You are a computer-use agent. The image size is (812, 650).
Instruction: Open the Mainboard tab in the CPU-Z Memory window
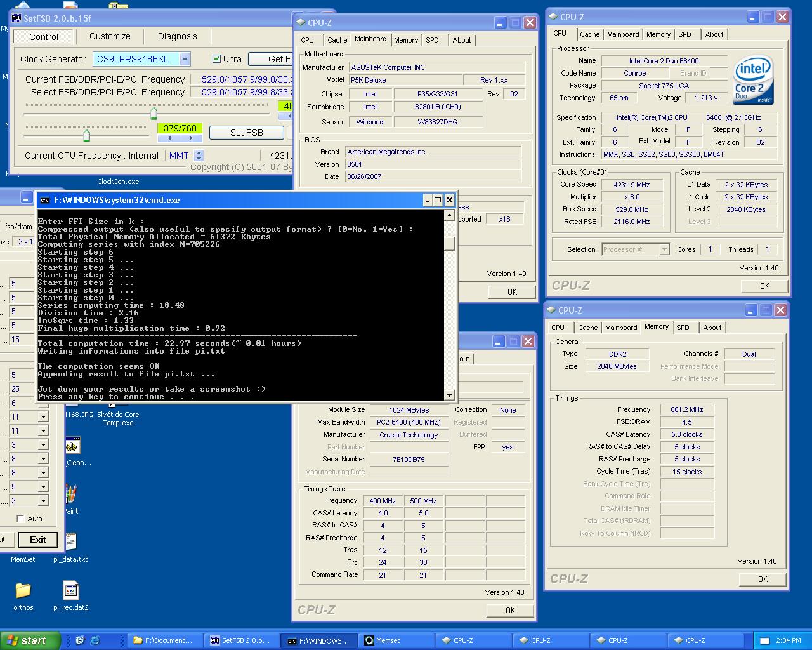coord(621,328)
